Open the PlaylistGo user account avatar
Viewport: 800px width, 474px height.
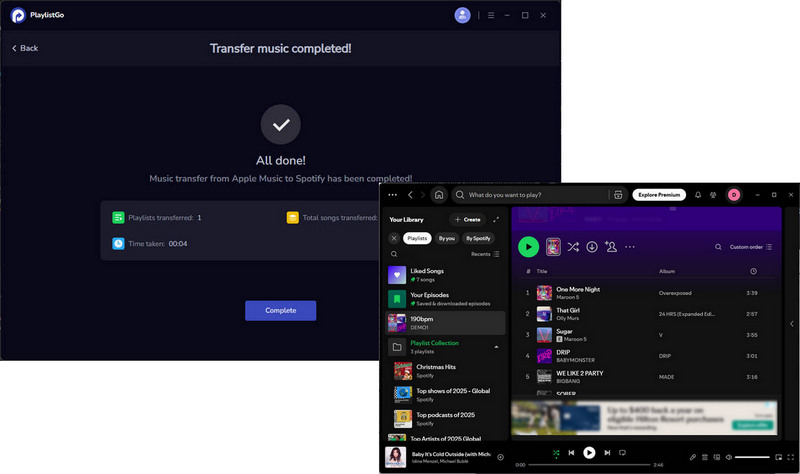462,15
